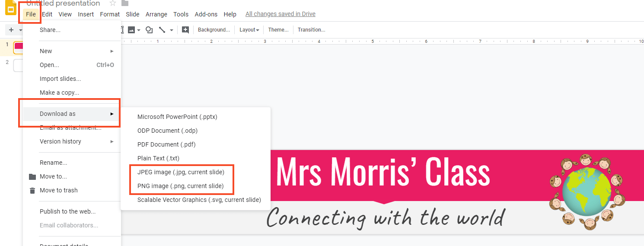Click the add comment icon
This screenshot has height=246, width=644.
185,30
